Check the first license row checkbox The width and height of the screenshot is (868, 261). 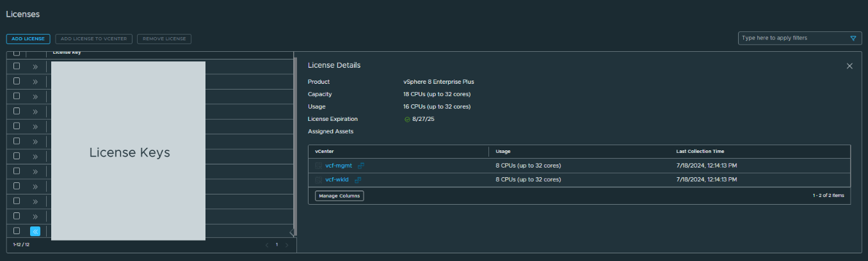click(x=17, y=66)
